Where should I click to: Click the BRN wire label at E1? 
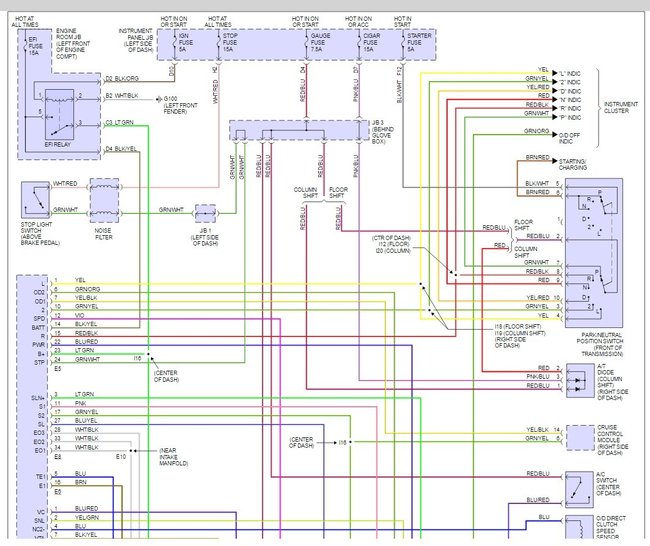[80, 482]
